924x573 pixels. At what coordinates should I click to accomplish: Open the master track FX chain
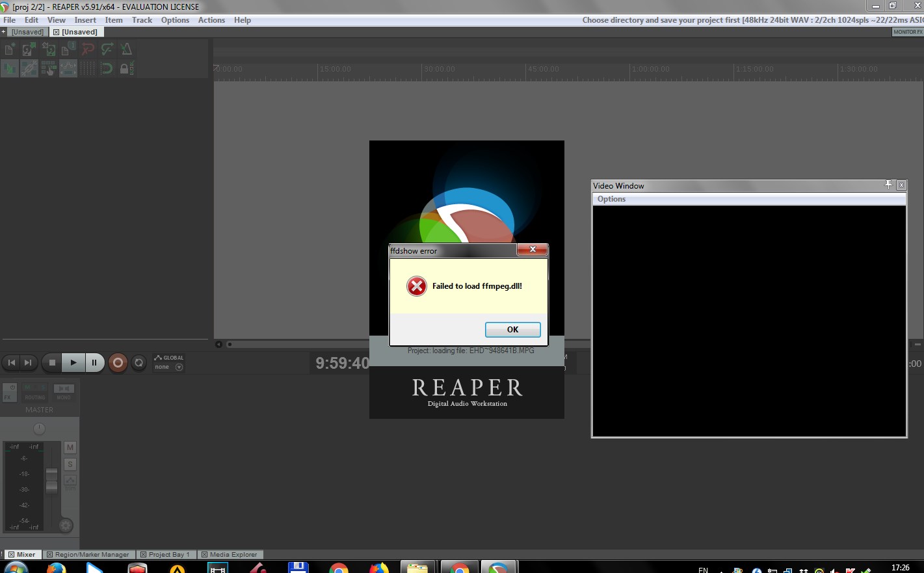tap(7, 397)
